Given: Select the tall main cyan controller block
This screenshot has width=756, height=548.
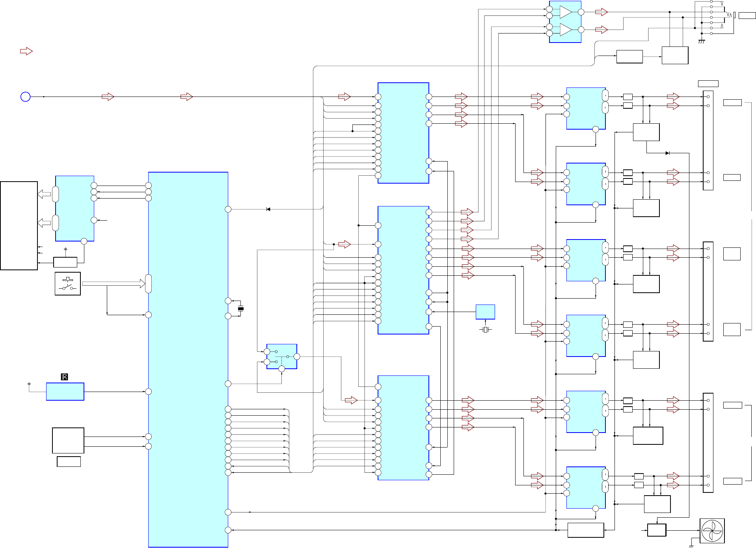Looking at the screenshot, I should pyautogui.click(x=188, y=360).
